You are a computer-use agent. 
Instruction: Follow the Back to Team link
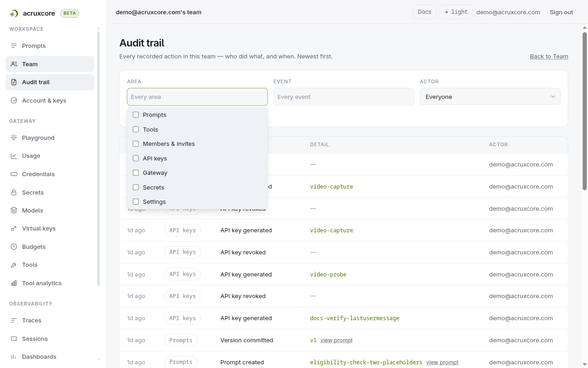(x=549, y=57)
